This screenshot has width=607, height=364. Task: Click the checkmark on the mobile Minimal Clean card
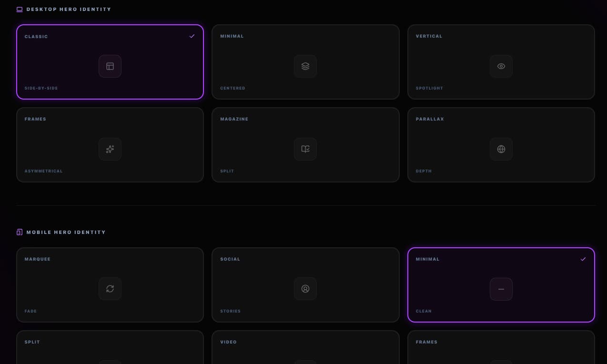583,259
